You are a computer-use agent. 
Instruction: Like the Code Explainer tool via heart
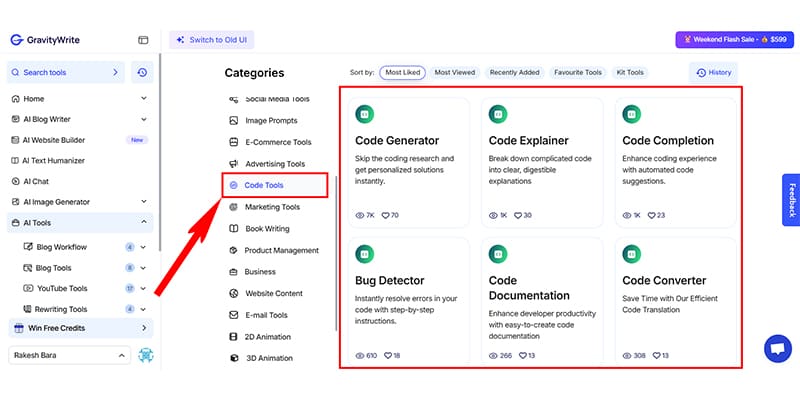pos(518,215)
